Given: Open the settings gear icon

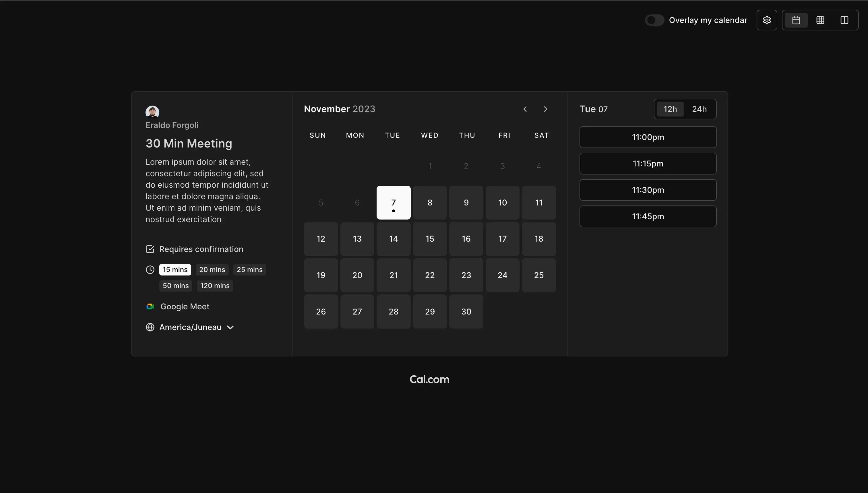Looking at the screenshot, I should click(x=767, y=20).
